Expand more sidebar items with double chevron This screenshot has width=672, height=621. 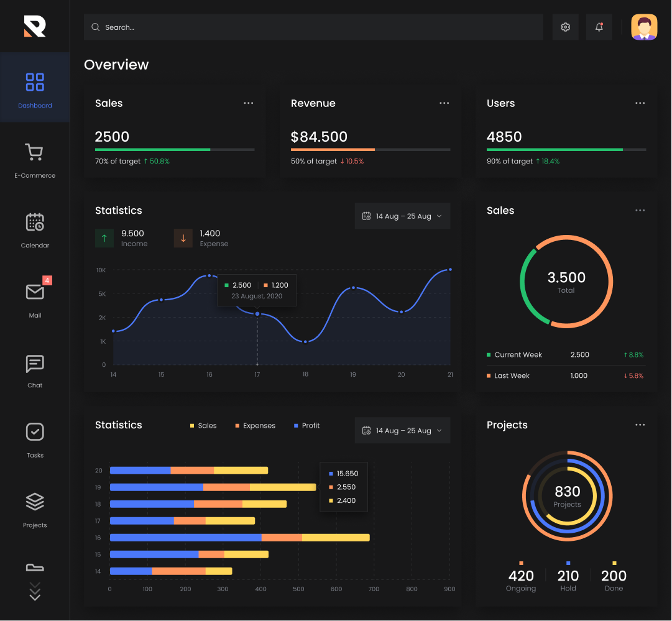coord(35,591)
